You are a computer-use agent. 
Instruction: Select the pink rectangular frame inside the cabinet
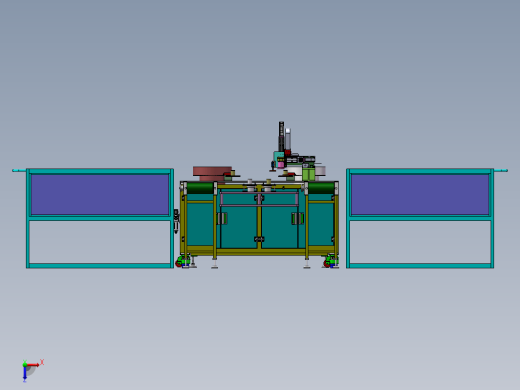pos(259,199)
